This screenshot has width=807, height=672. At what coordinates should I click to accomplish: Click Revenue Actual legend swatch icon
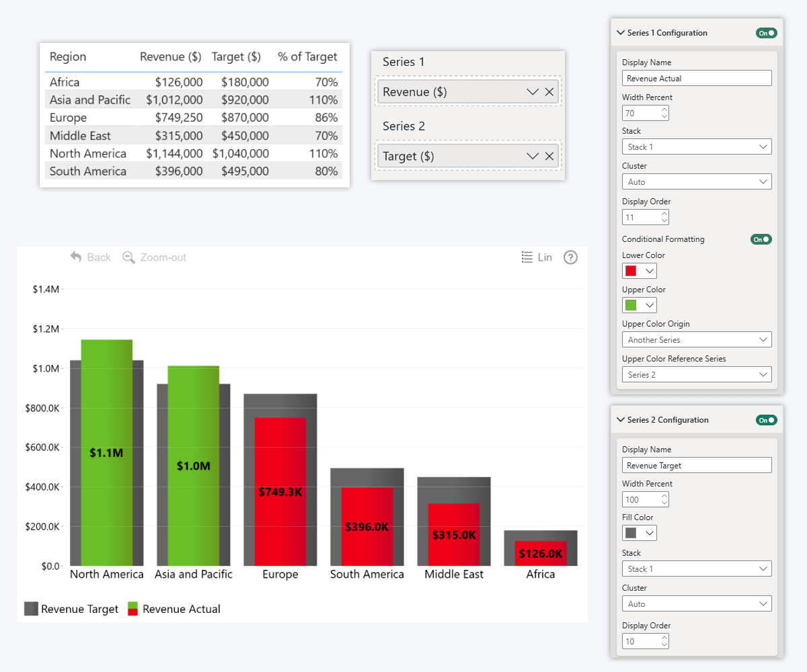132,609
